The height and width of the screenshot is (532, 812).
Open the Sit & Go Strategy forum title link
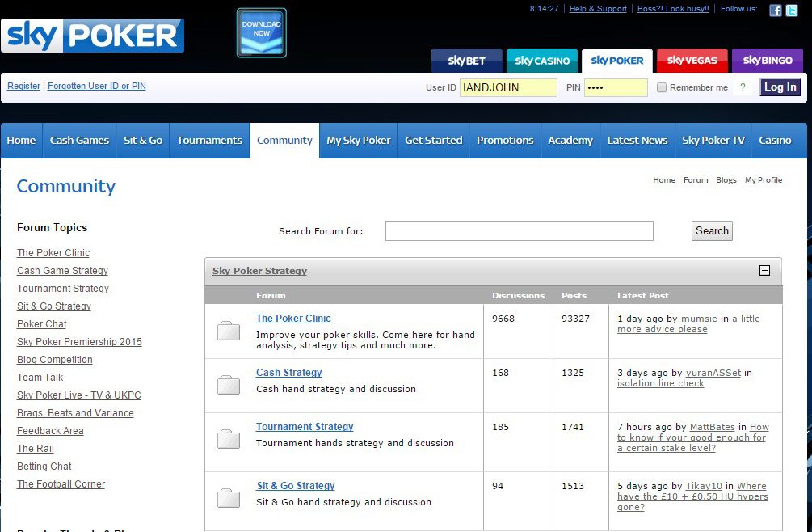click(x=296, y=485)
